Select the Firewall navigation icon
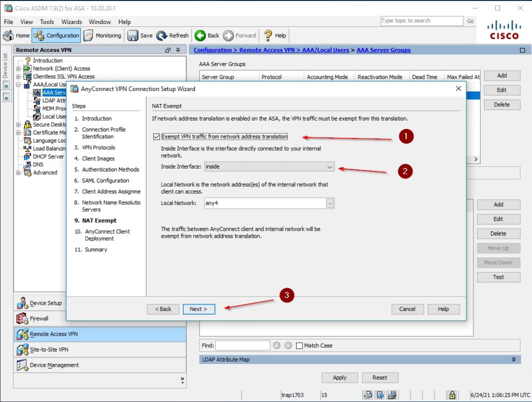532x402 pixels. [22, 318]
